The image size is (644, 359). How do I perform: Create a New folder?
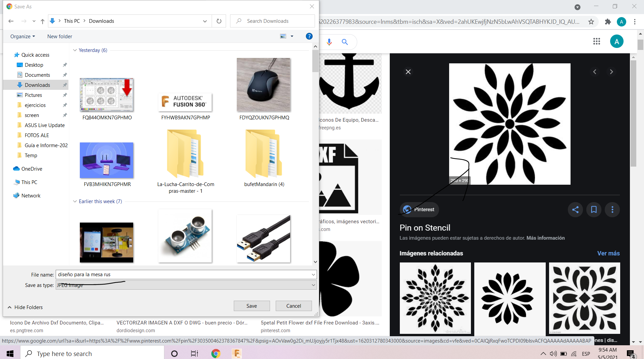pyautogui.click(x=60, y=36)
